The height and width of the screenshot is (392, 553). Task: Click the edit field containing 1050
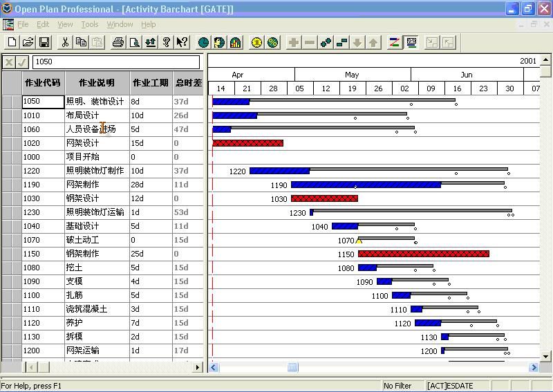pyautogui.click(x=116, y=62)
